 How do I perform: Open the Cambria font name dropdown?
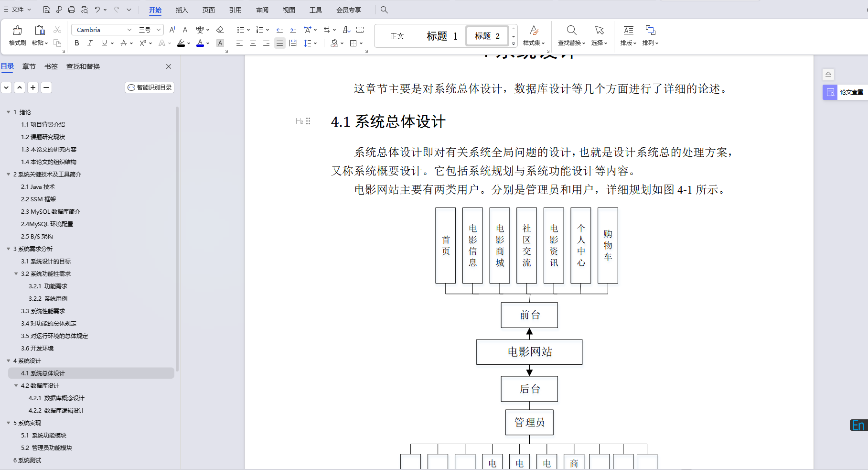(129, 30)
